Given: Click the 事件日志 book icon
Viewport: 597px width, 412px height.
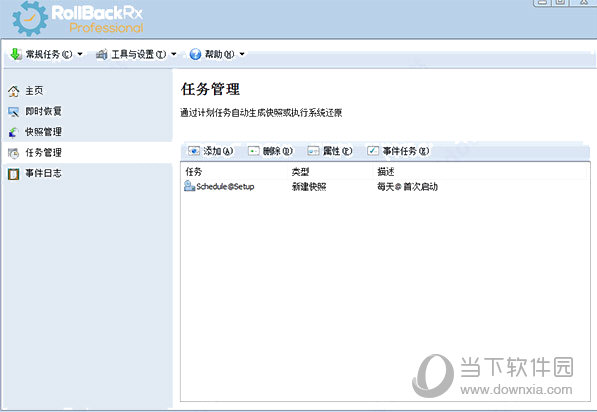Looking at the screenshot, I should point(13,174).
